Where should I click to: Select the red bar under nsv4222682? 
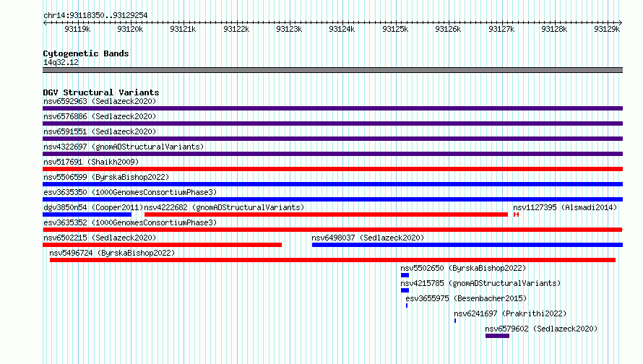(326, 214)
